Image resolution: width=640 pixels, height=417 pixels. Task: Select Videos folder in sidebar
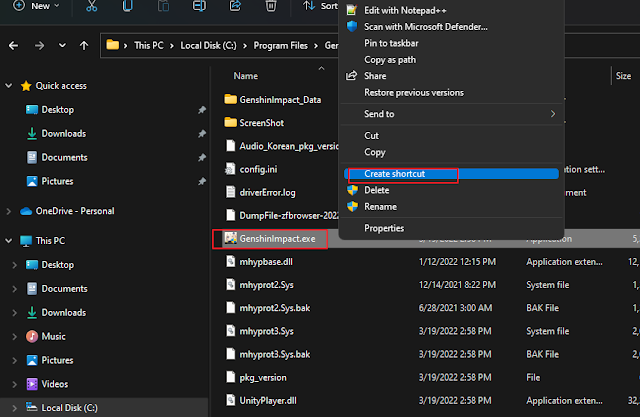47,384
